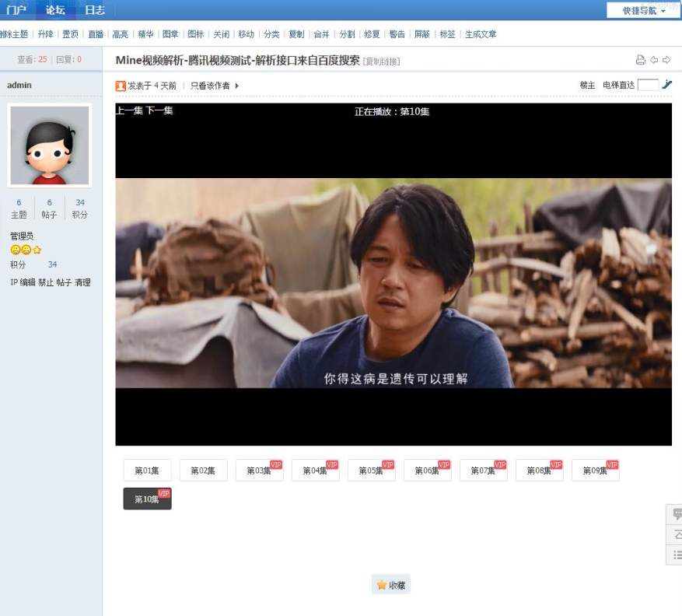Image resolution: width=682 pixels, height=616 pixels.
Task: Click the elevator jump icon
Action: tap(667, 85)
